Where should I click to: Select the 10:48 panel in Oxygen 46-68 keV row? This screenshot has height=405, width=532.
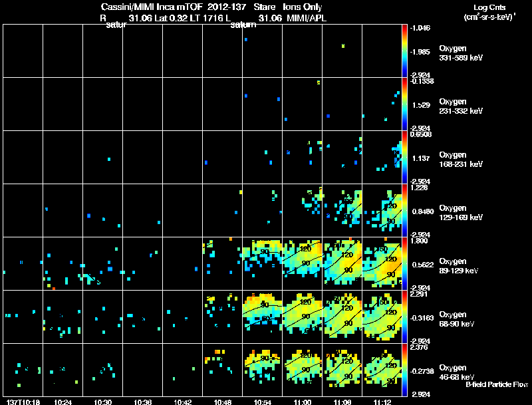(222, 370)
